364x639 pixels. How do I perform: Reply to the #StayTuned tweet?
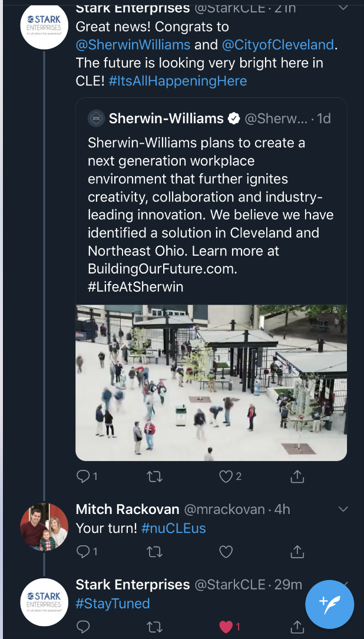[x=83, y=627]
